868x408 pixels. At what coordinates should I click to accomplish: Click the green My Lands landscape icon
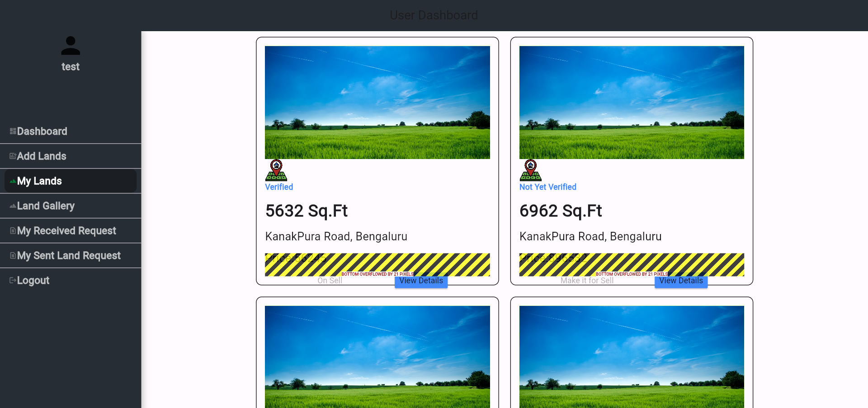point(13,181)
